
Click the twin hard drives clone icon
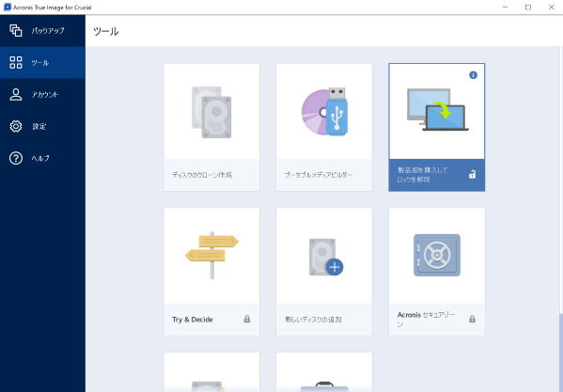(x=211, y=112)
